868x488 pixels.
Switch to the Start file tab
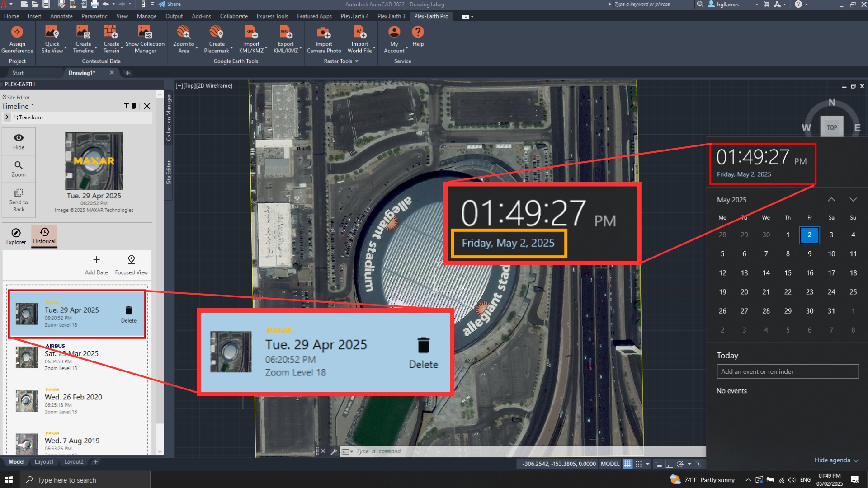pyautogui.click(x=18, y=73)
